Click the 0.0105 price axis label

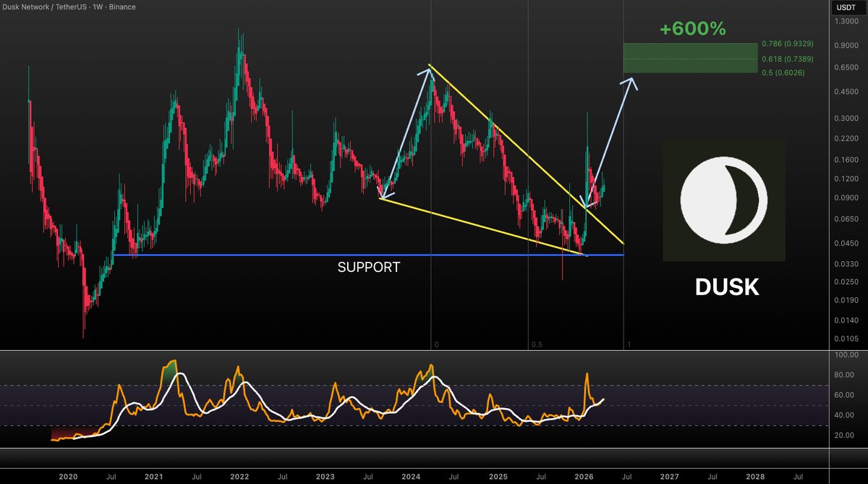(x=848, y=339)
